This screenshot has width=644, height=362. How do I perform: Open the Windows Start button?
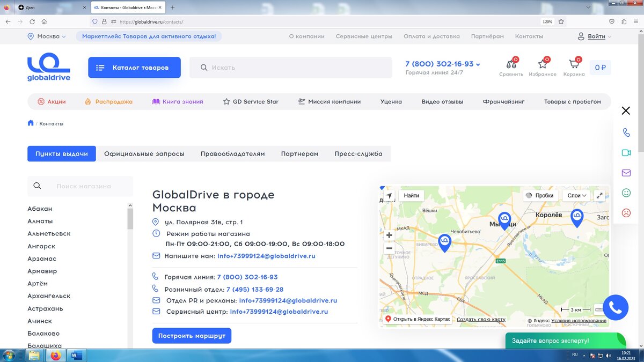[x=9, y=356]
